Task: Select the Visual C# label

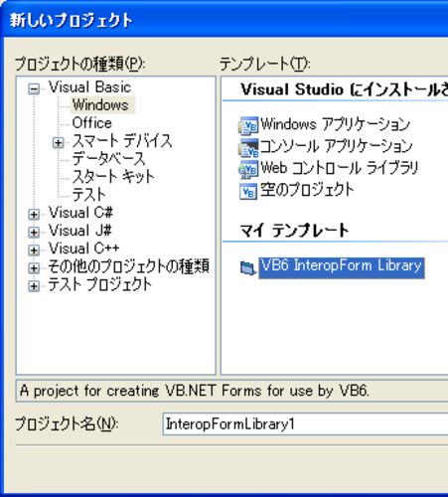Action: [x=80, y=213]
